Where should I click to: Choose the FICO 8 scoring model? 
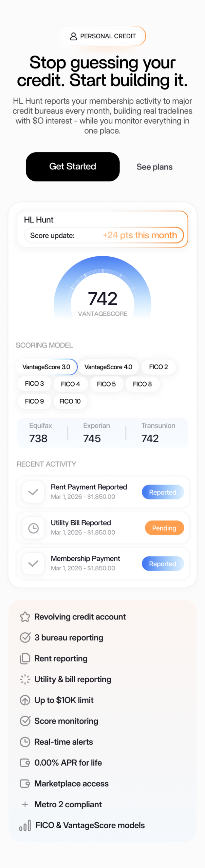tap(142, 384)
